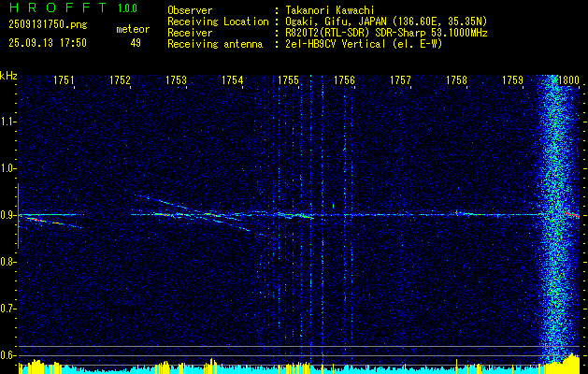
Task: Click frequency label 0.9
Action: coord(7,215)
